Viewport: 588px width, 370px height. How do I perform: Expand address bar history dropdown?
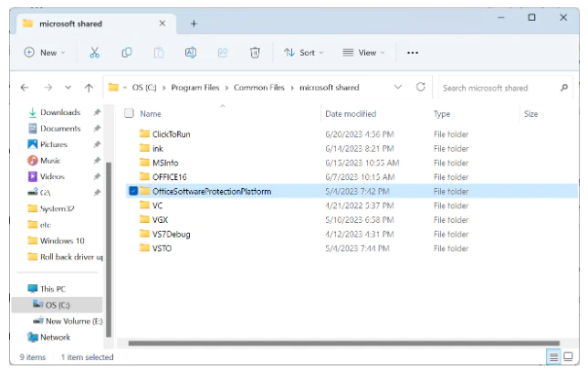[x=398, y=87]
